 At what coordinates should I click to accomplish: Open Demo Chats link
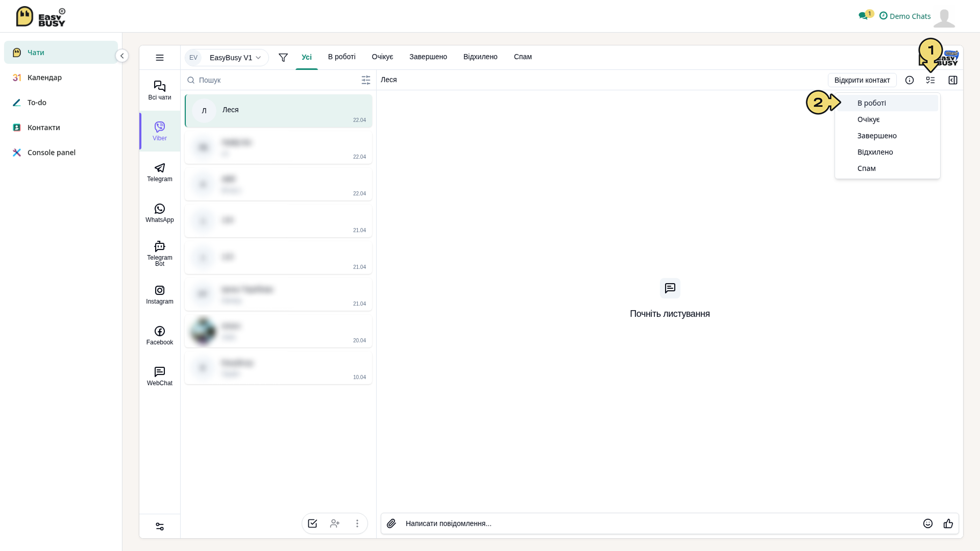coord(905,16)
